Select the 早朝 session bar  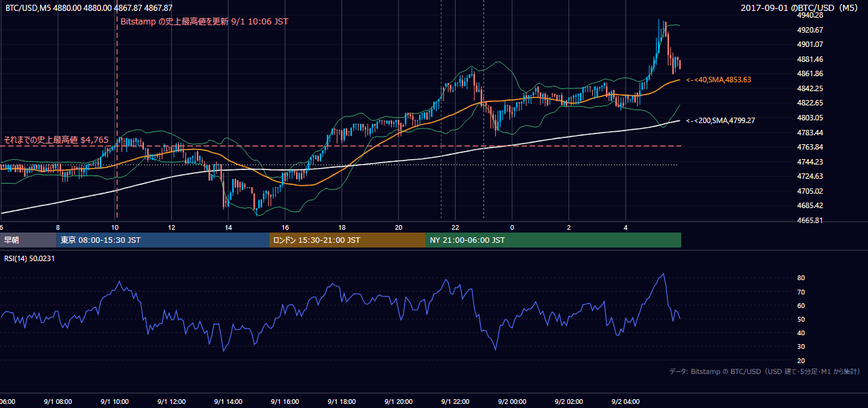(x=28, y=240)
